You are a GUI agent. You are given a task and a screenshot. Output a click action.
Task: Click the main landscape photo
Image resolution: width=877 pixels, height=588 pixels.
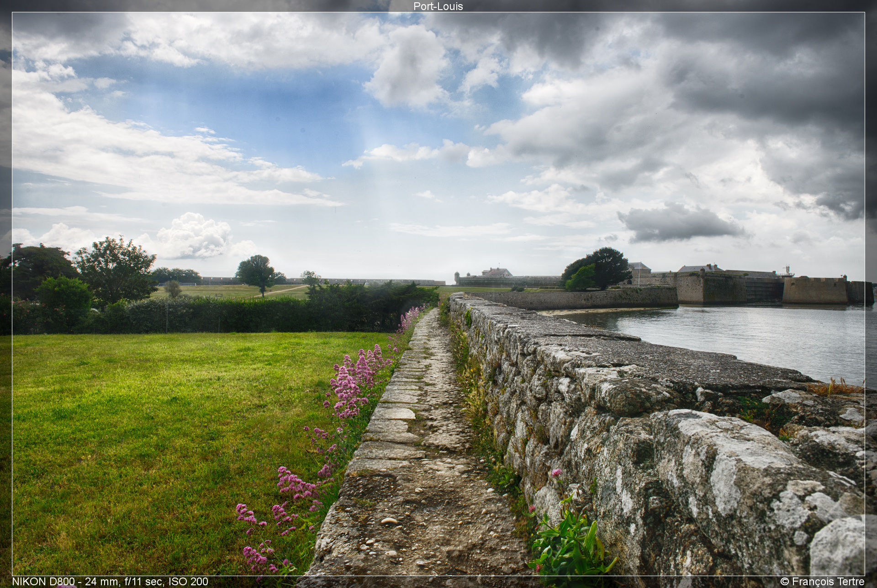438,294
